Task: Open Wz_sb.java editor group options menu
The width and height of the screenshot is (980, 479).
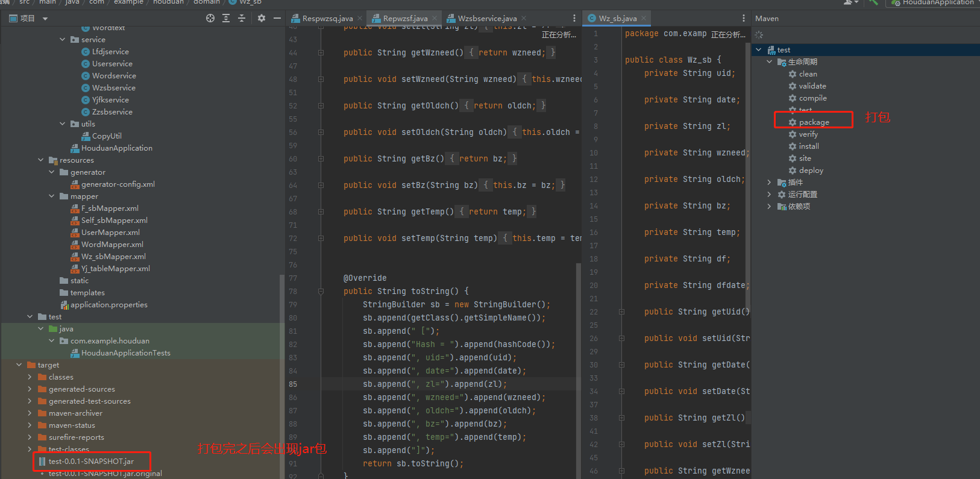Action: pyautogui.click(x=743, y=18)
